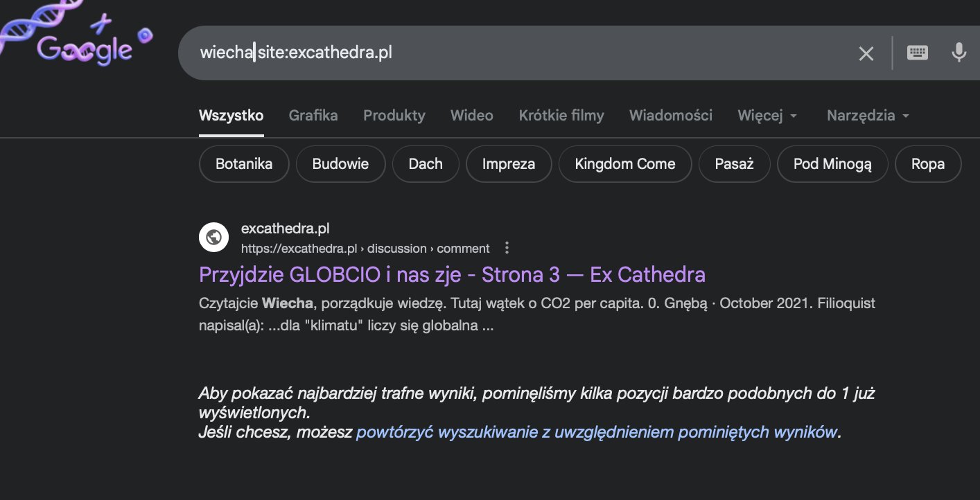
Task: Open the Krótkie filmy tab
Action: pyautogui.click(x=561, y=116)
